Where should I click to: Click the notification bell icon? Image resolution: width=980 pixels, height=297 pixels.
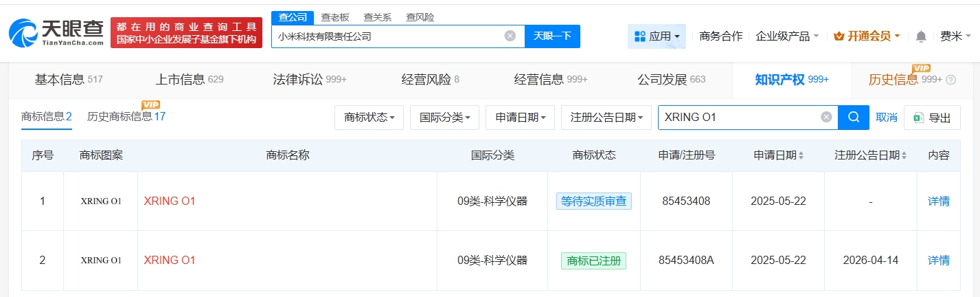(x=921, y=36)
